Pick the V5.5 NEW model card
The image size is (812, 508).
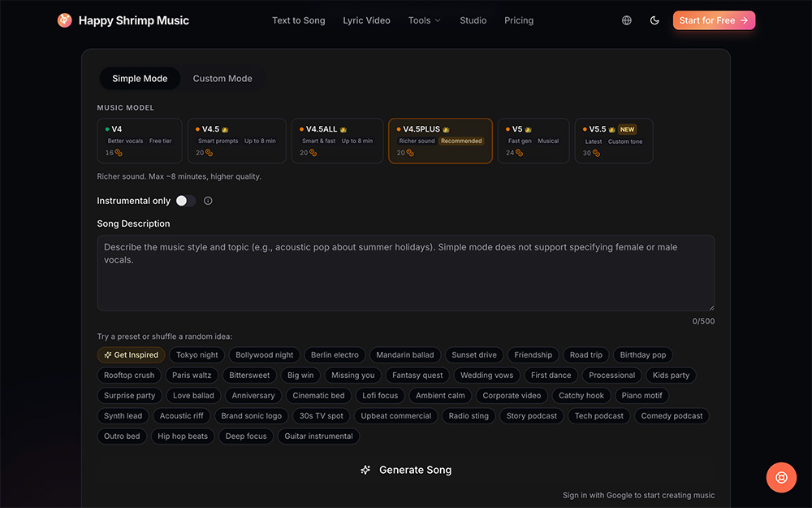(614, 141)
